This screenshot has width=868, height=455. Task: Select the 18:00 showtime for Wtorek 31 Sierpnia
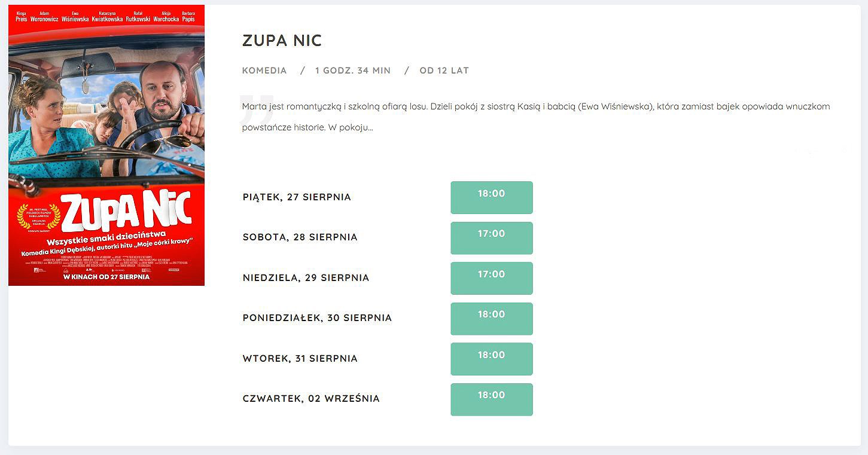pos(491,359)
